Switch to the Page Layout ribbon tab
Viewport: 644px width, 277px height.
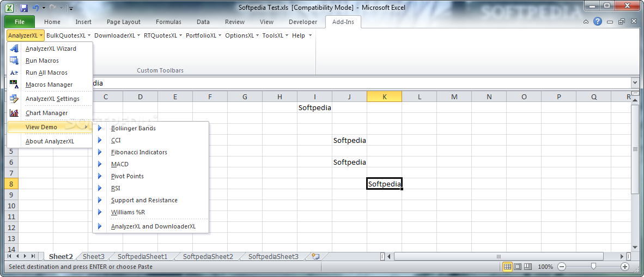123,22
